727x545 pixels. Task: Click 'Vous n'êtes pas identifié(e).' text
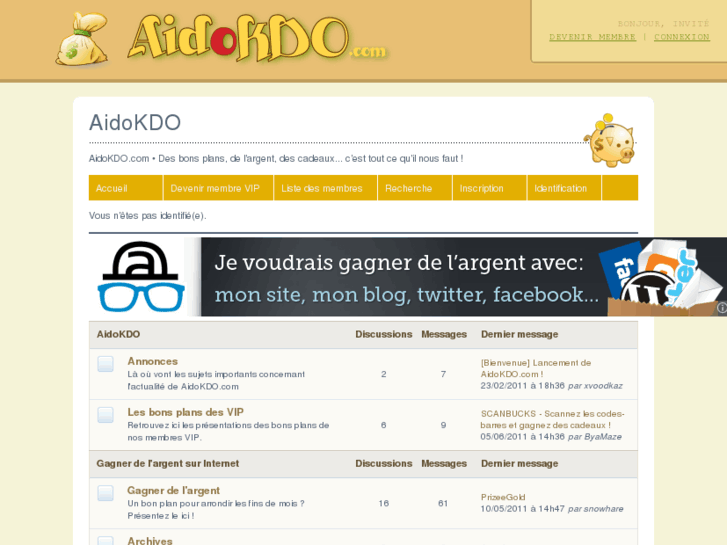(147, 216)
